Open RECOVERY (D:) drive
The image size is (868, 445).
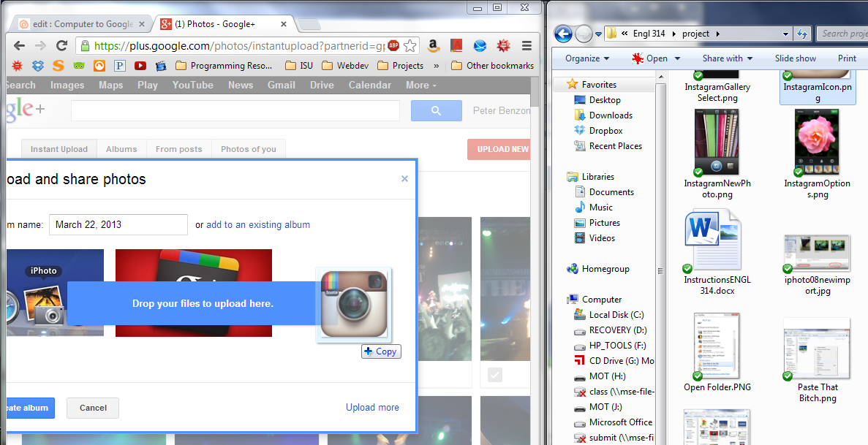tap(610, 330)
